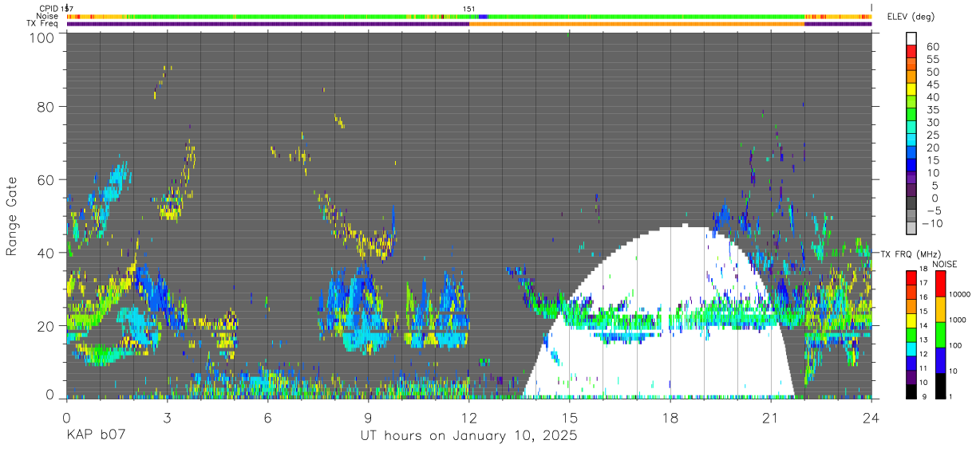Click the 10000 label on the NOISE colorbar
The width and height of the screenshot is (980, 452).
pos(960,294)
